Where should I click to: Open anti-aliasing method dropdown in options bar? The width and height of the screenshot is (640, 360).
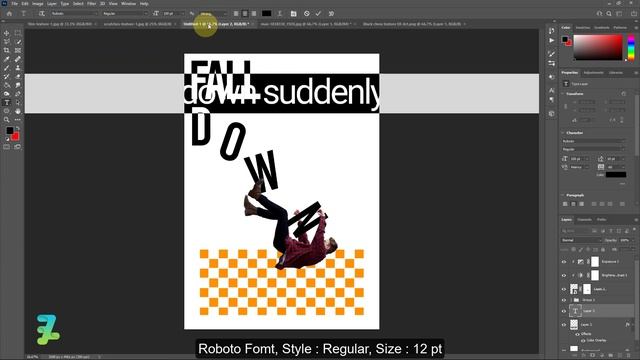tap(212, 13)
